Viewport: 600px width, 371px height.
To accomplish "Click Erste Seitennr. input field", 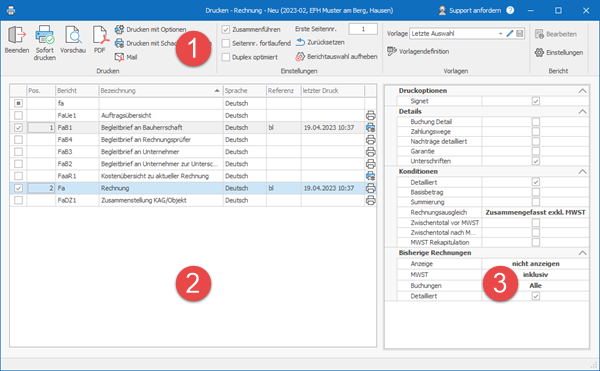I will pyautogui.click(x=363, y=29).
